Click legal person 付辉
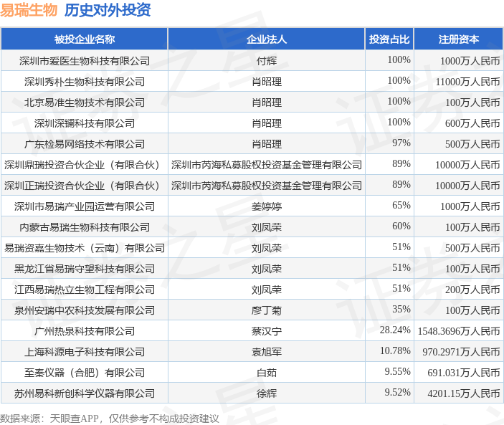 click(x=267, y=61)
